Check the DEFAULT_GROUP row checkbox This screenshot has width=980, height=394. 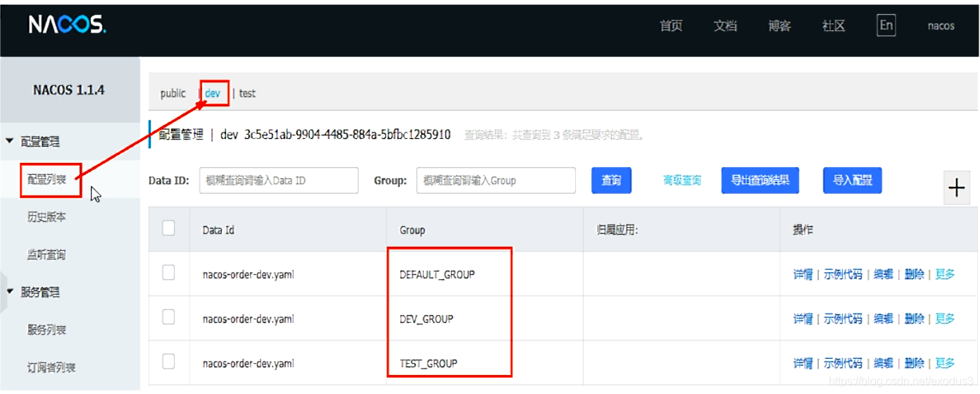168,273
